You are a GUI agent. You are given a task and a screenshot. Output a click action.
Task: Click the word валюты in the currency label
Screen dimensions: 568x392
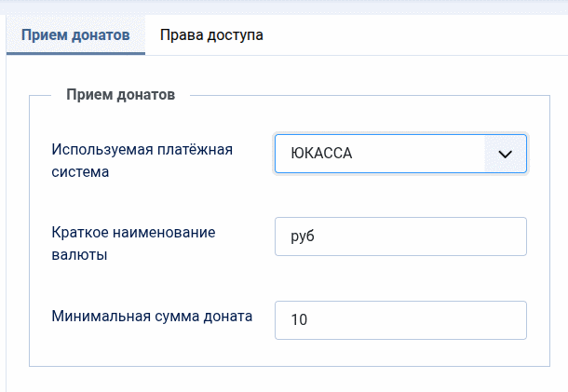click(x=78, y=255)
